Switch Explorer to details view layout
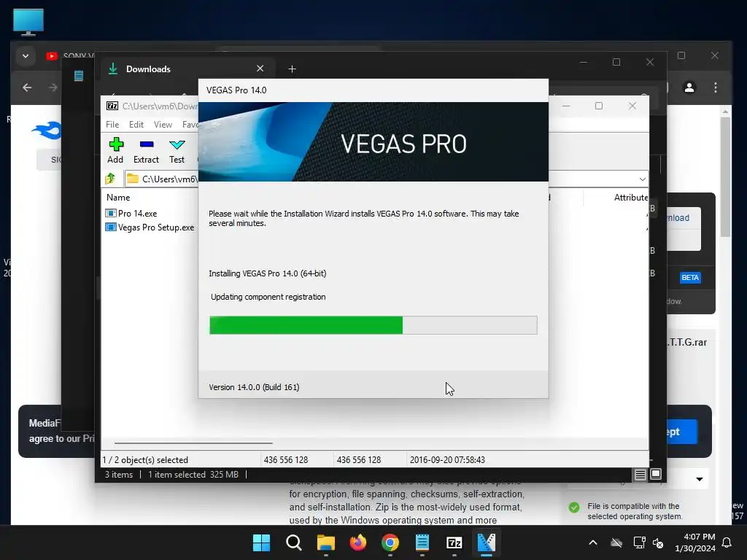Screen dimensions: 747x560 (640, 474)
